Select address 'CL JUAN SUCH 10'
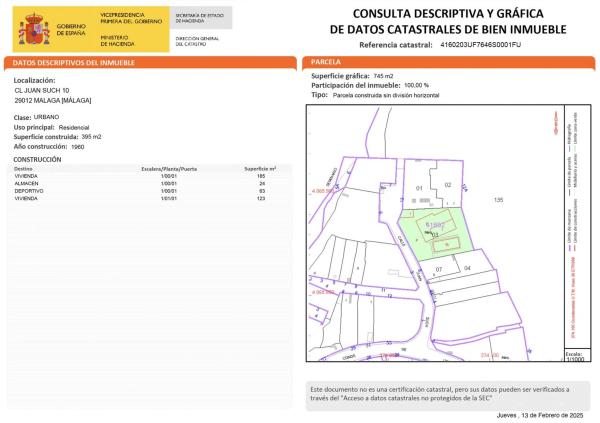The height and width of the screenshot is (423, 600). [x=42, y=90]
